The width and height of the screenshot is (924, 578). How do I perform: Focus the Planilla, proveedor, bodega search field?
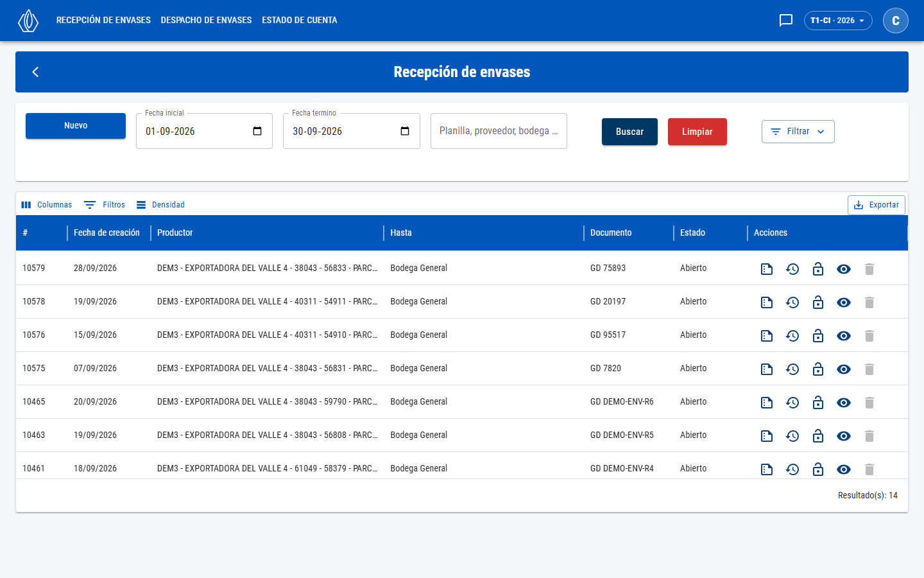point(499,131)
